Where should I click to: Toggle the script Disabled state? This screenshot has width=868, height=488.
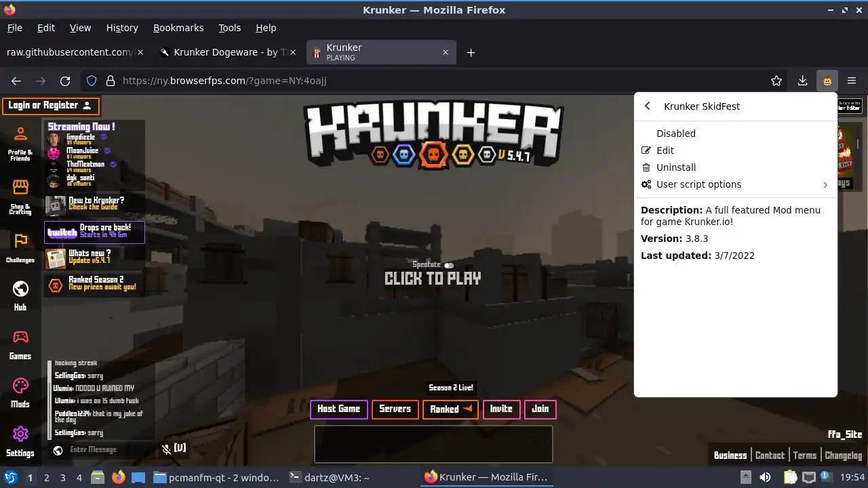pos(676,134)
